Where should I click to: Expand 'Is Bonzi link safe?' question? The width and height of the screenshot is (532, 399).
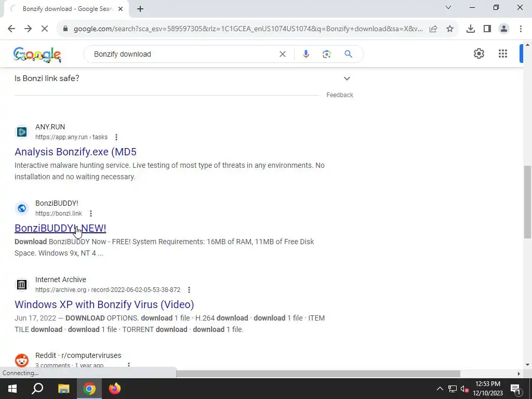(347, 78)
